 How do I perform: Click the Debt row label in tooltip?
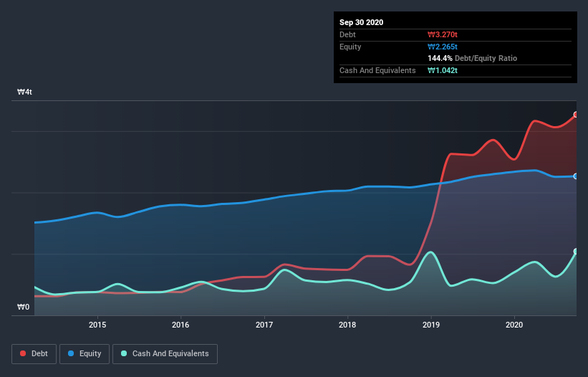click(x=347, y=34)
